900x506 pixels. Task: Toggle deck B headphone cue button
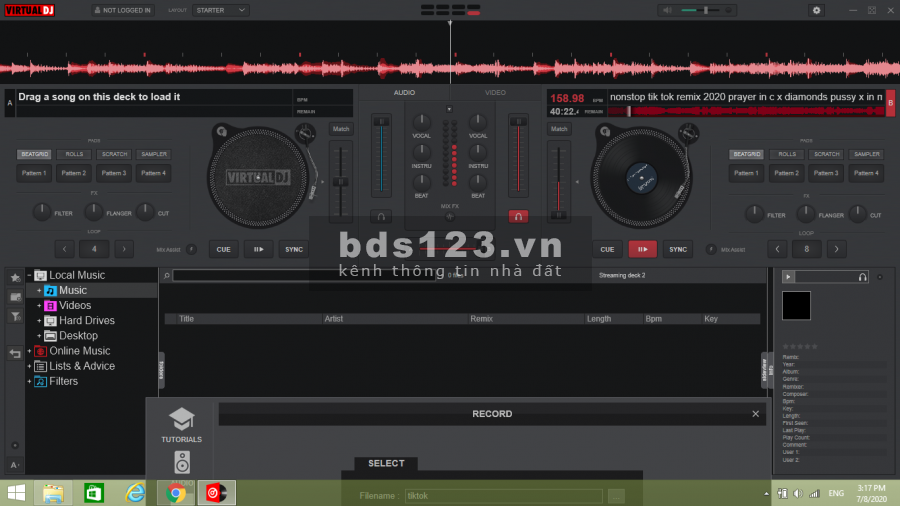[518, 216]
